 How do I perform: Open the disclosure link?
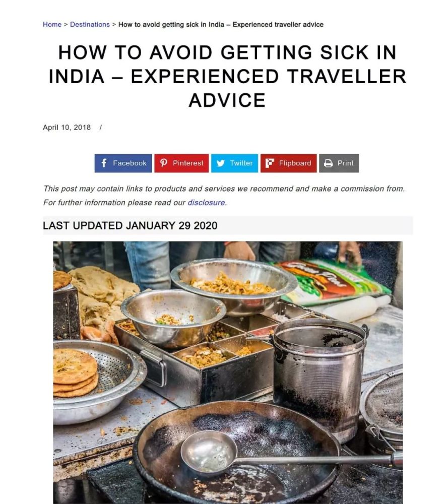pos(206,203)
